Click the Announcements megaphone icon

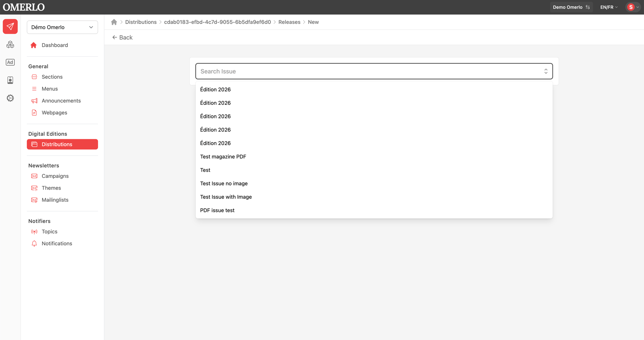(x=34, y=101)
